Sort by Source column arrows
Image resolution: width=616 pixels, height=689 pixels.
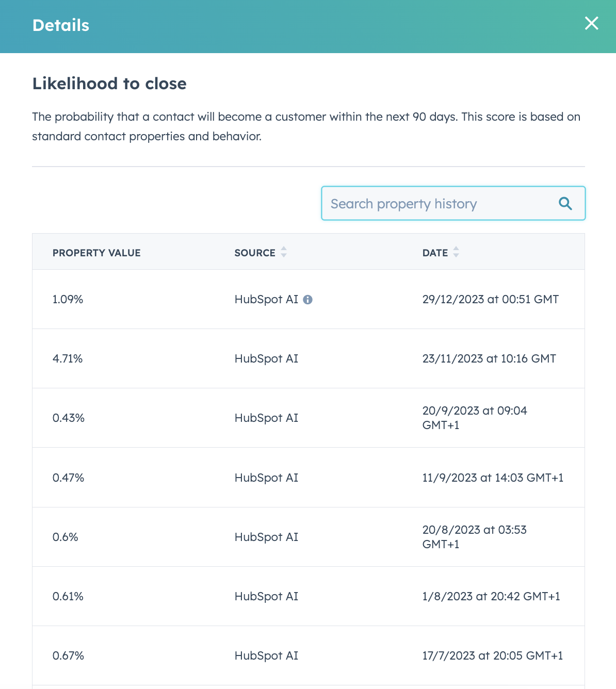click(x=284, y=252)
